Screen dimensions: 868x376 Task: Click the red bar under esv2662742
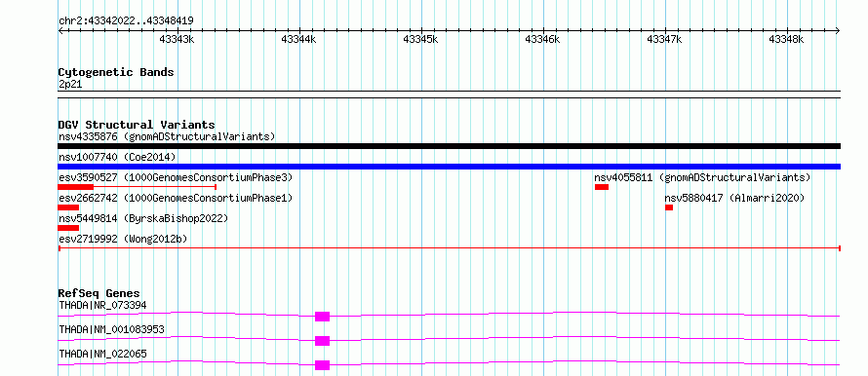pyautogui.click(x=68, y=207)
